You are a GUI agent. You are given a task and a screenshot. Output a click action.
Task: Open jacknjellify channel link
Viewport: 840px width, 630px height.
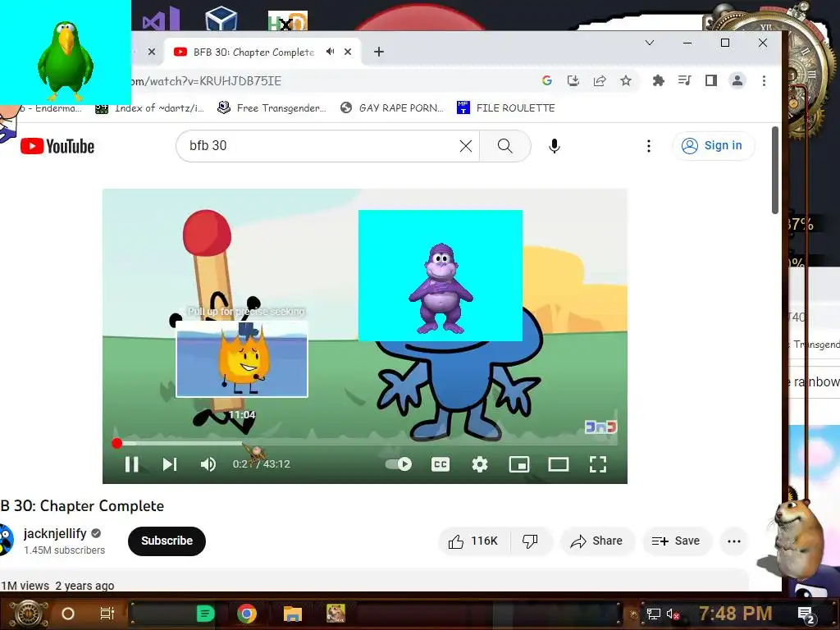[x=55, y=533]
